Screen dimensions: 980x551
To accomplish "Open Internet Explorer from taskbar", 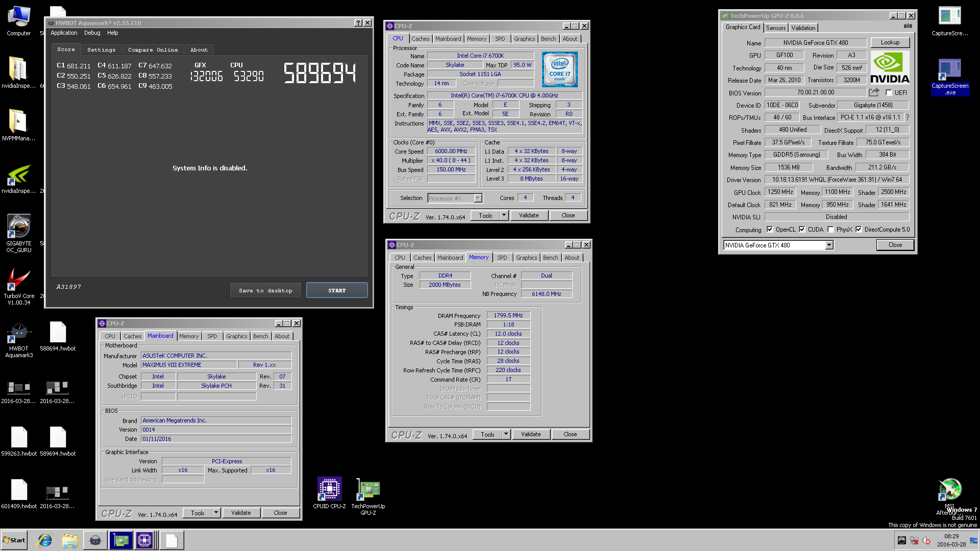I will (x=45, y=540).
